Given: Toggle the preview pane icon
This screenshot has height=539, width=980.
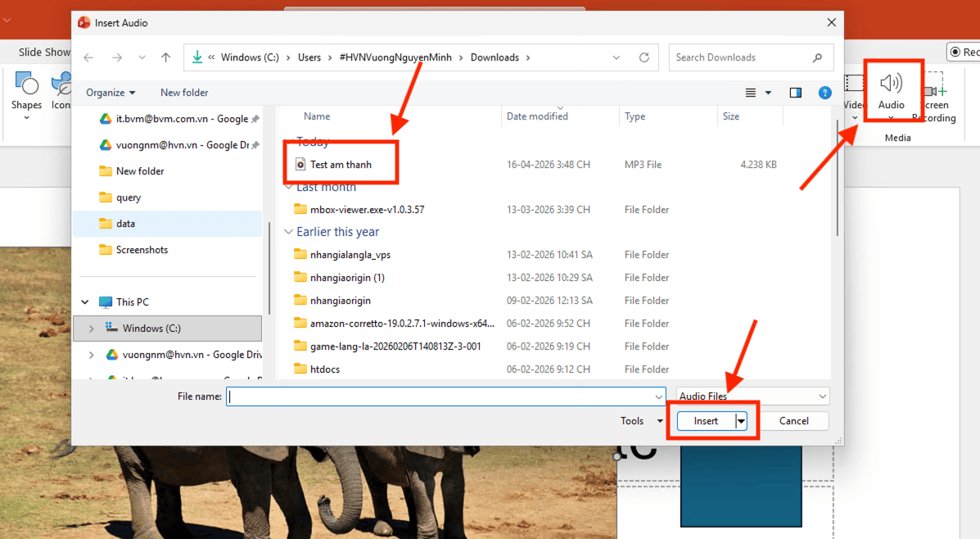Looking at the screenshot, I should point(795,93).
